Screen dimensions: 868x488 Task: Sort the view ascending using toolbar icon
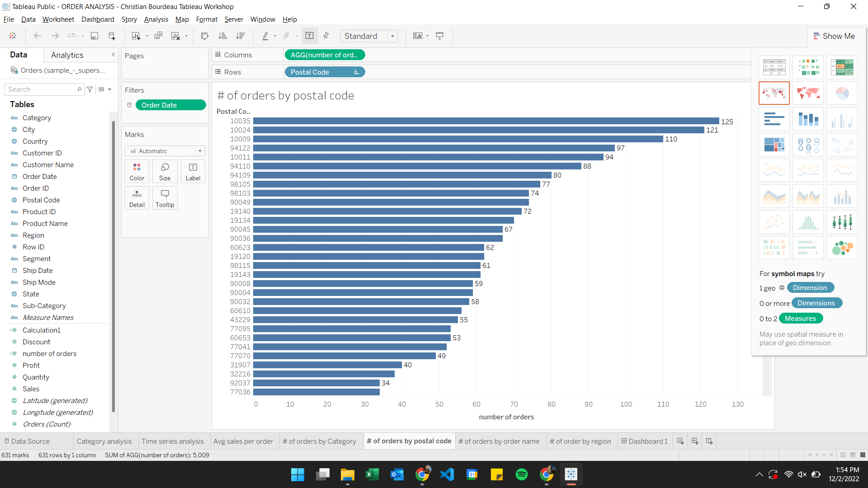pyautogui.click(x=222, y=36)
